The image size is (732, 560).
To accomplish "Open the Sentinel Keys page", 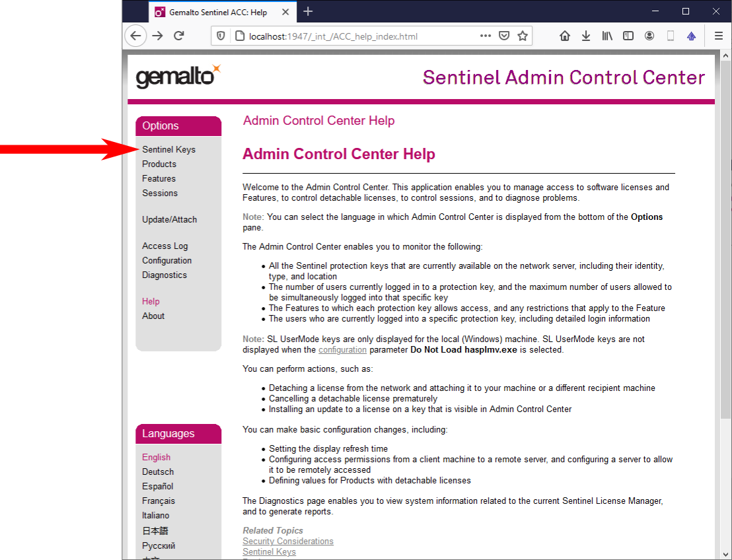I will pyautogui.click(x=168, y=149).
